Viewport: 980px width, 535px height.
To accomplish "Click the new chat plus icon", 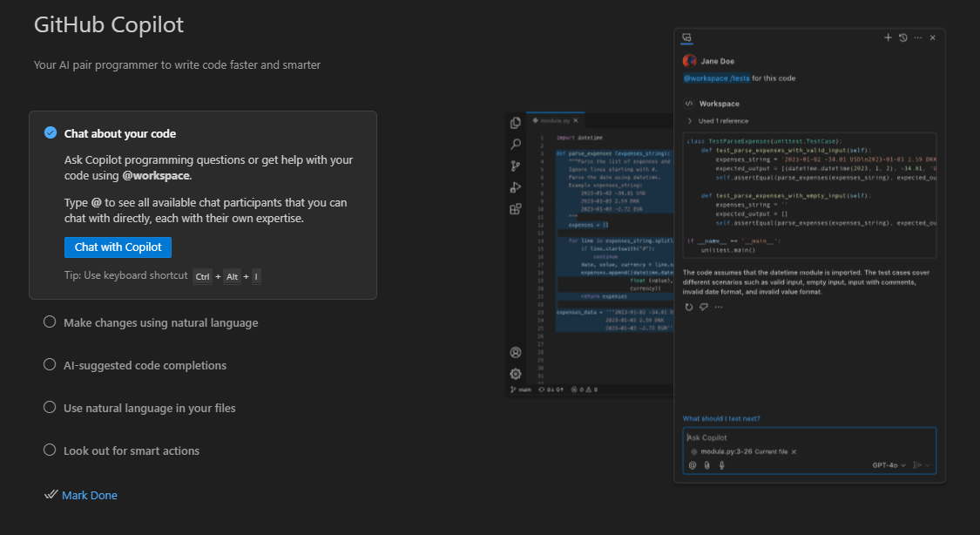I will [888, 37].
